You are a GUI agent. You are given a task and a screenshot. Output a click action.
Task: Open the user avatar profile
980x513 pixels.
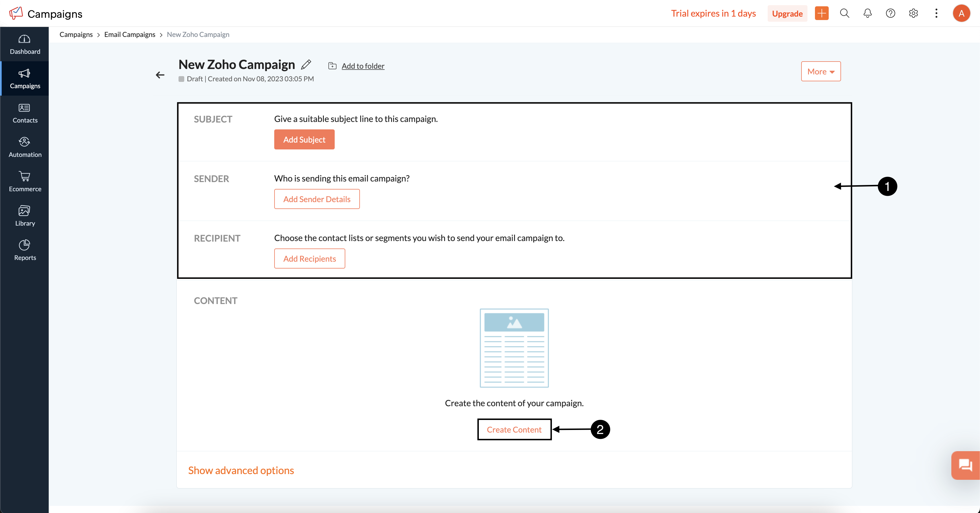961,13
